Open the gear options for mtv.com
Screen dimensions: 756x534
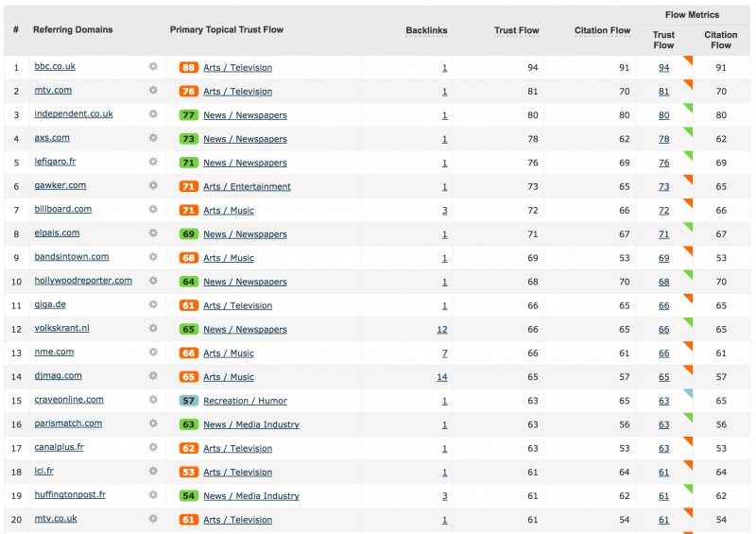pyautogui.click(x=153, y=90)
